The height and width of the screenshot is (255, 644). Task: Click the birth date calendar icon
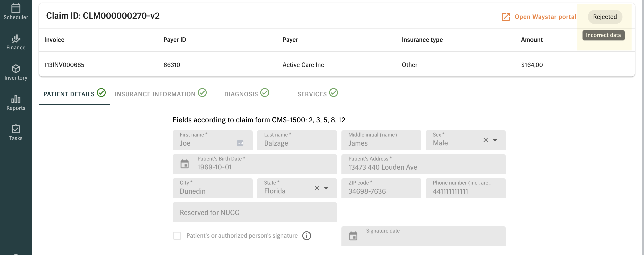click(184, 164)
